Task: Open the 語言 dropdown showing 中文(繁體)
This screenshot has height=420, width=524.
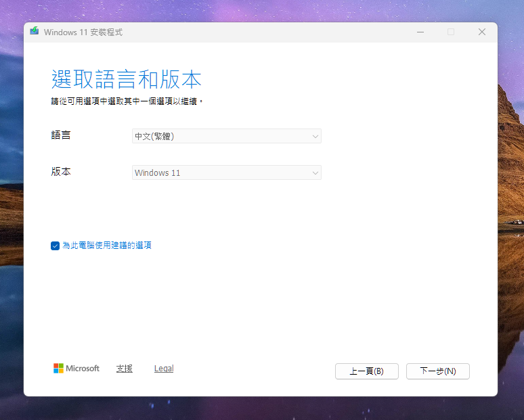Action: coord(226,136)
